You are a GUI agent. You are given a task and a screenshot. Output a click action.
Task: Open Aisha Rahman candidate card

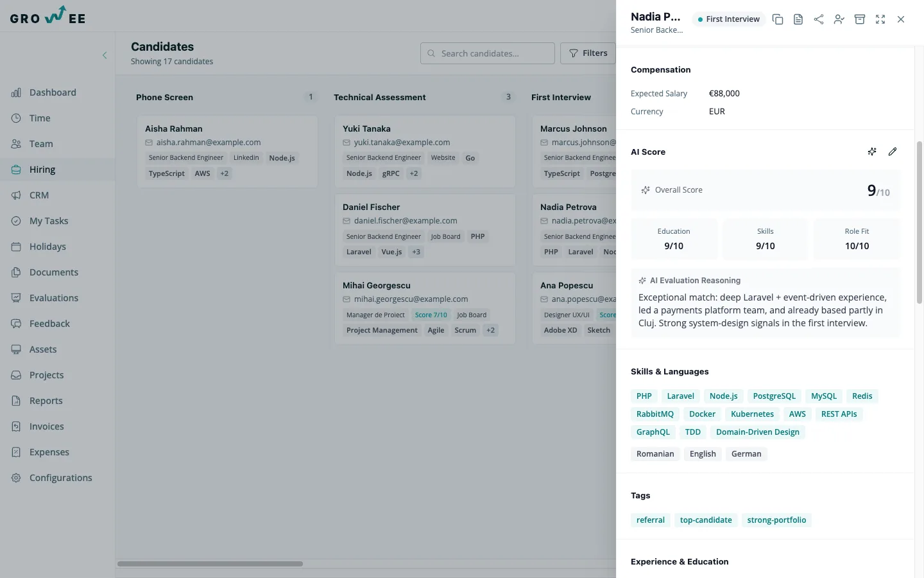click(x=228, y=152)
